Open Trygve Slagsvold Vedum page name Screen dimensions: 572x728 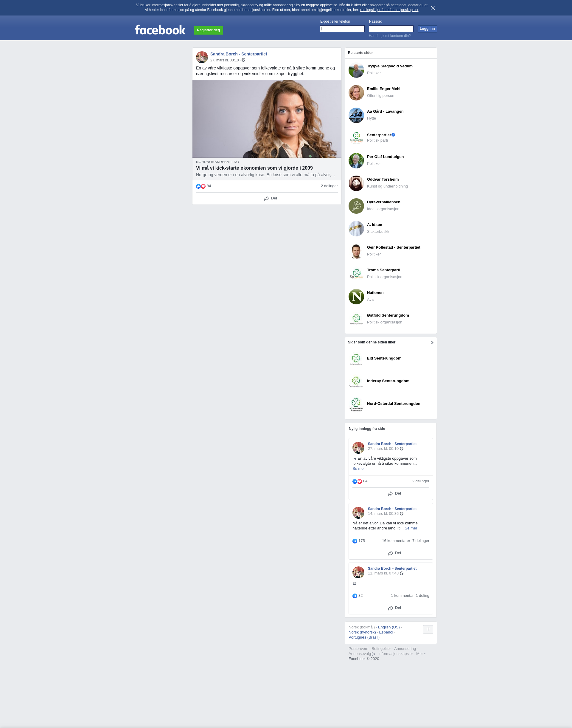(389, 66)
